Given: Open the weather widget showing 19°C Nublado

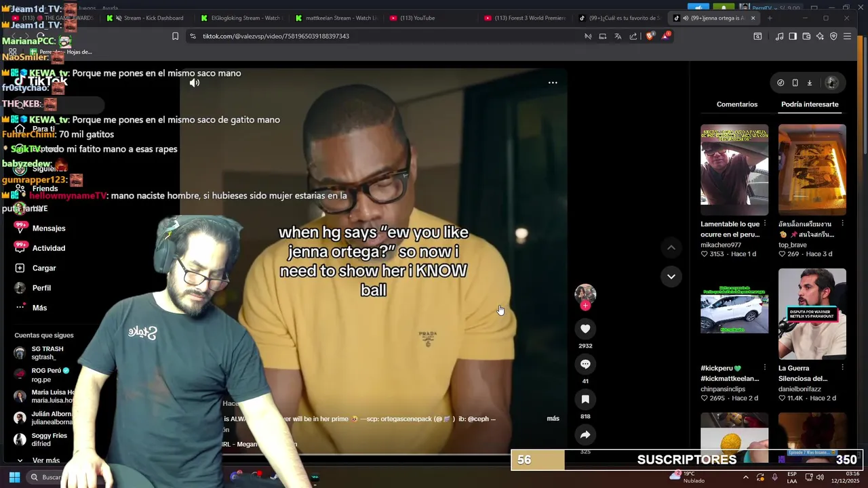Looking at the screenshot, I should (x=688, y=477).
